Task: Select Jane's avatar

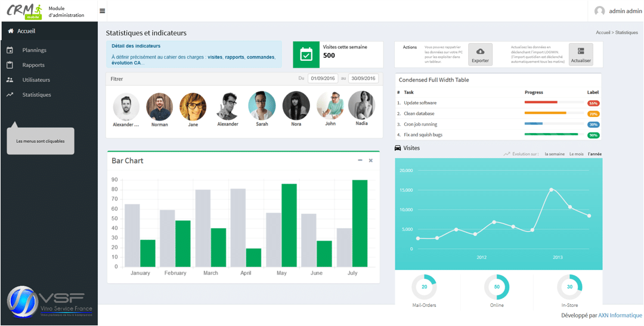Action: click(x=193, y=106)
